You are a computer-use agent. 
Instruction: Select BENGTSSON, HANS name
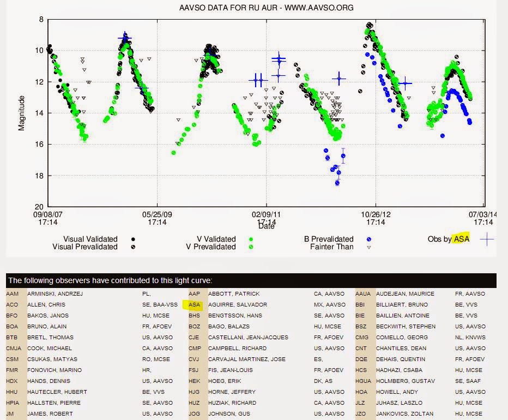236,316
